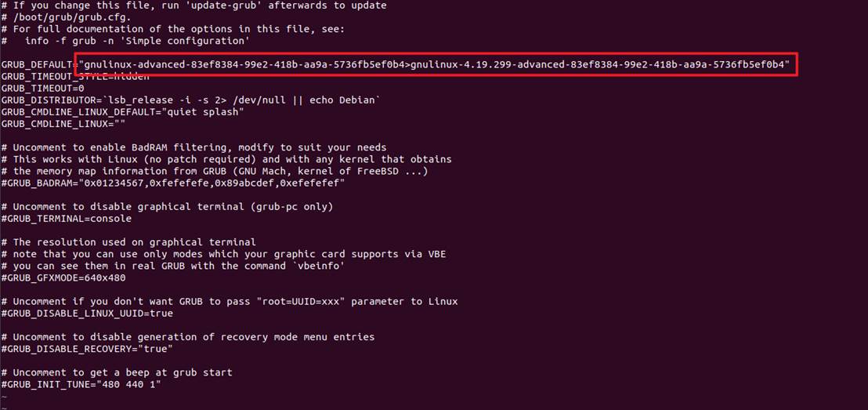Click the #GRUB_TERMINAL=console line

(x=67, y=218)
